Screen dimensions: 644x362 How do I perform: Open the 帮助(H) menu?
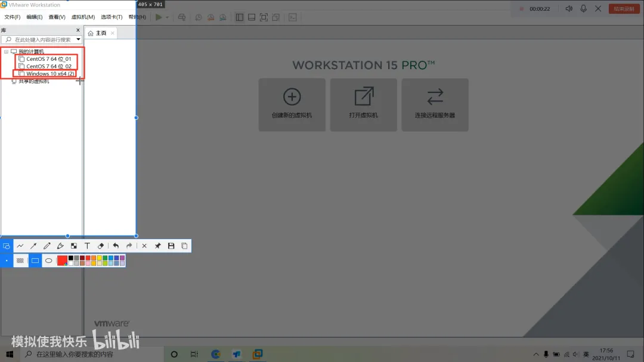click(x=137, y=17)
